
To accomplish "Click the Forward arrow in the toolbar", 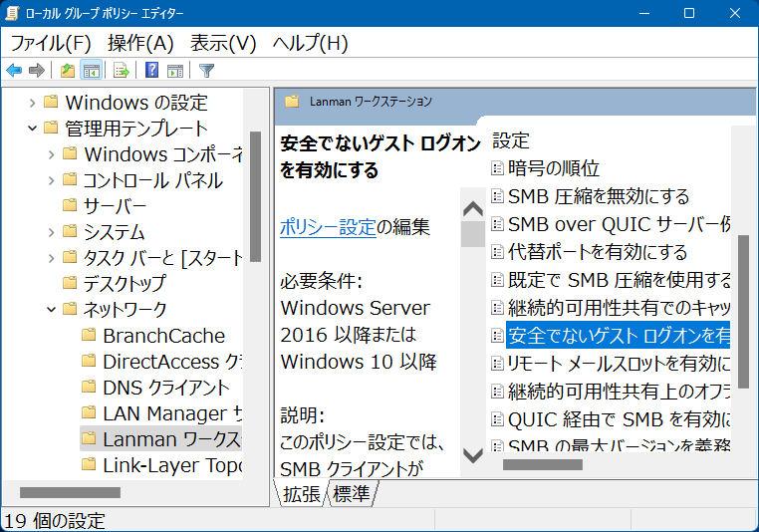I will (37, 70).
